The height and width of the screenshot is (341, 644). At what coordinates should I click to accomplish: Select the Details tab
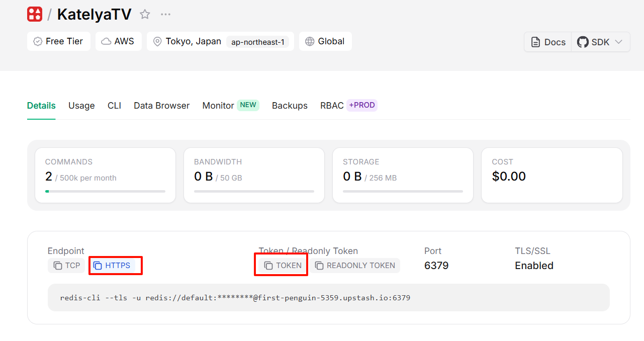click(41, 106)
